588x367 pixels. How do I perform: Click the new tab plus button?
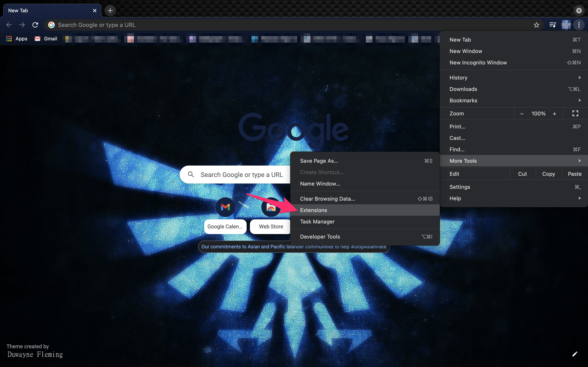click(110, 10)
